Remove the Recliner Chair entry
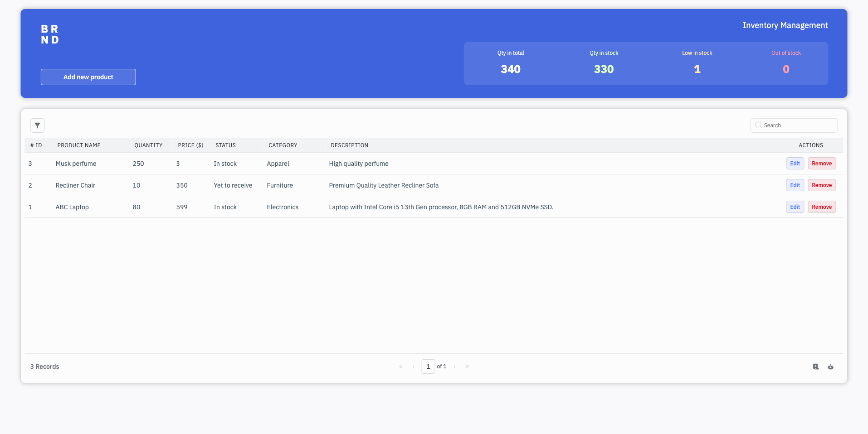This screenshot has width=868, height=434. [821, 185]
